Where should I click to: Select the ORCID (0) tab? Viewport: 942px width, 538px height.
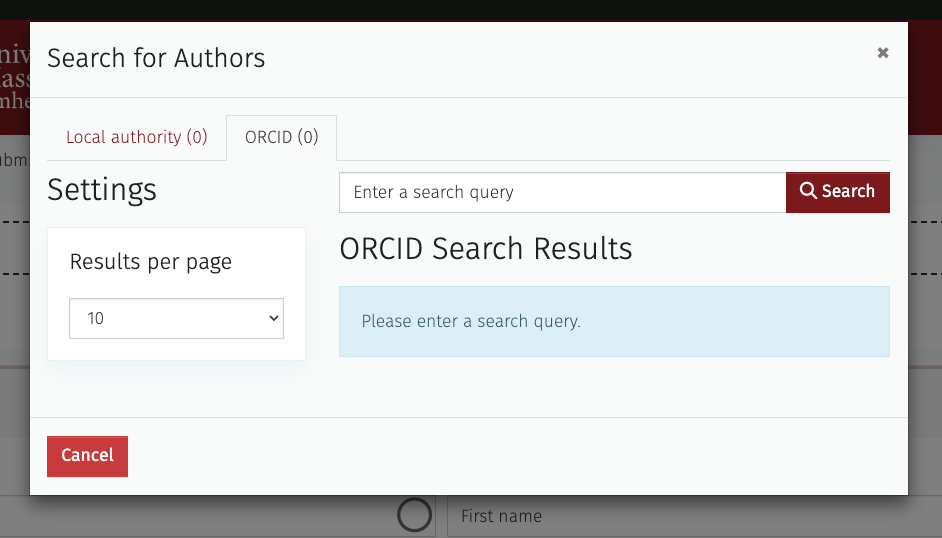point(281,138)
